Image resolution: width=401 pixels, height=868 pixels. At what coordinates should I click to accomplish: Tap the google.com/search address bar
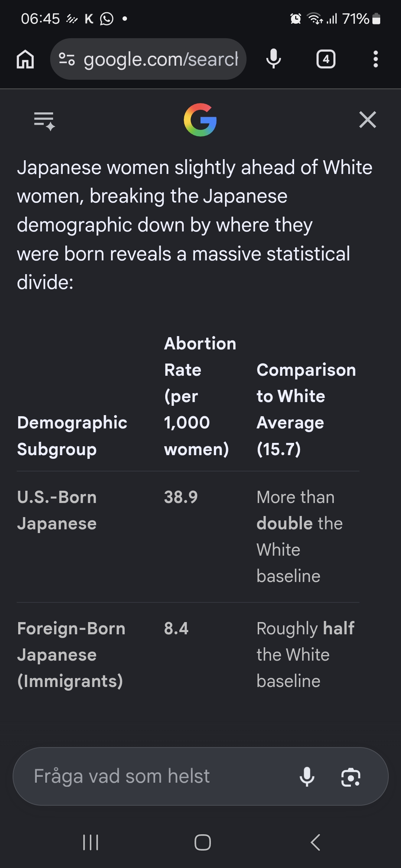(148, 59)
